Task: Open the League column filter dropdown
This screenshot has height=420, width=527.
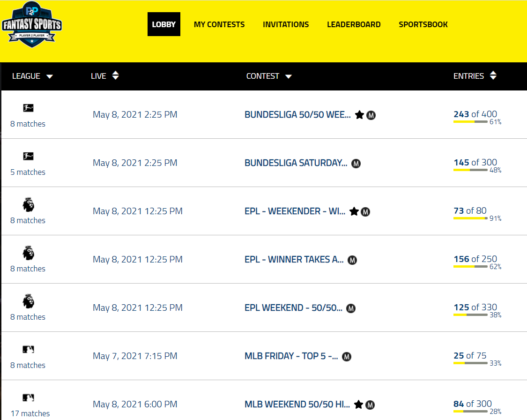Action: pos(50,76)
